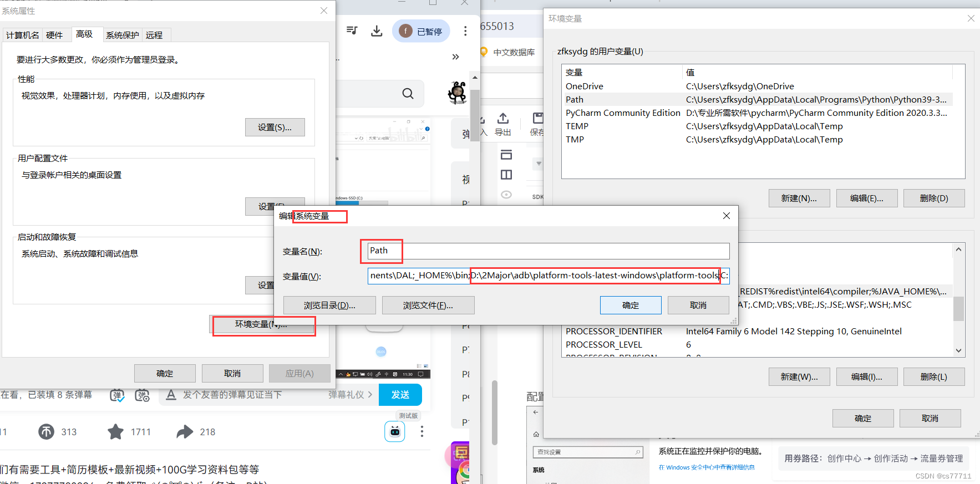Close the 系统属性 window

(x=324, y=11)
